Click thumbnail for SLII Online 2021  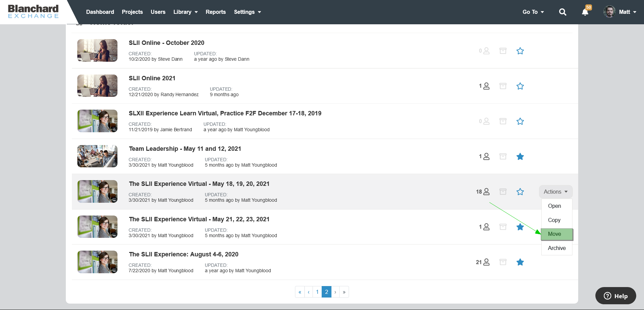(97, 86)
